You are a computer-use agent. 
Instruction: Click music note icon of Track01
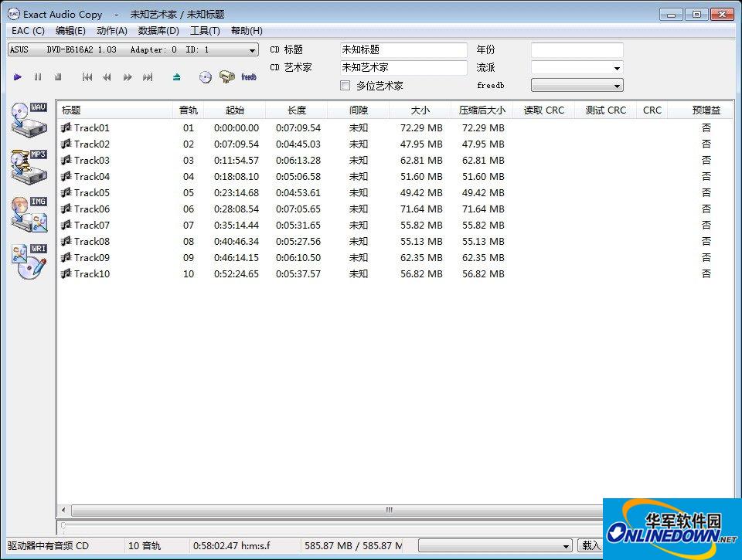(x=66, y=127)
